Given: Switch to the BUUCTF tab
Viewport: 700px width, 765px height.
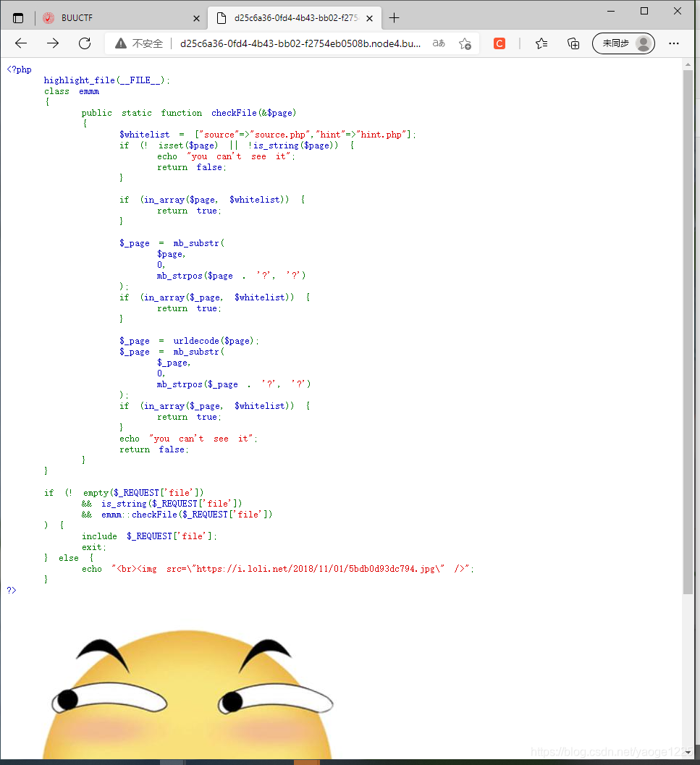Looking at the screenshot, I should tap(122, 18).
